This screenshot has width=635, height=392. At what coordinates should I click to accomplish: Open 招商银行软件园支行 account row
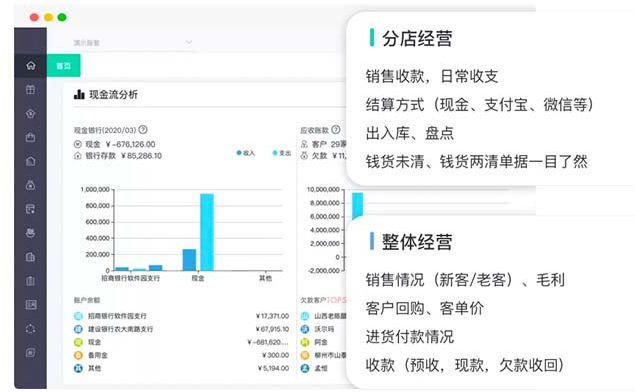tap(181, 316)
